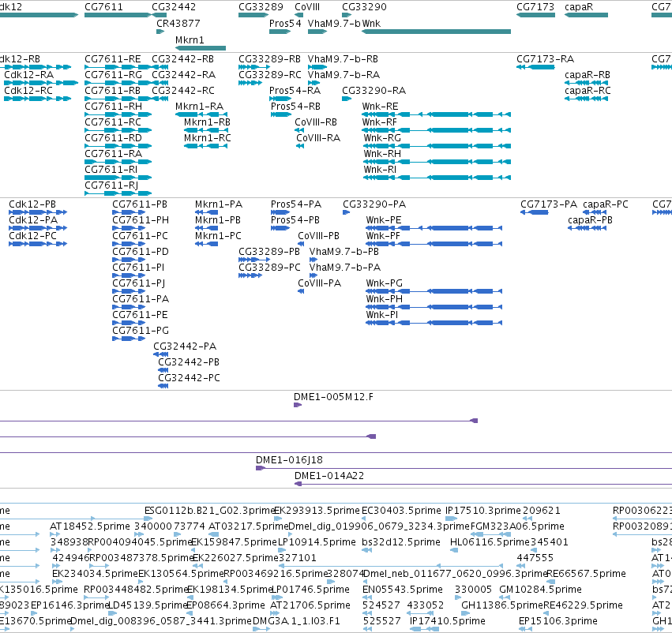This screenshot has width=672, height=633.
Task: Click the IP17510.3prime EST label
Action: coord(483,511)
